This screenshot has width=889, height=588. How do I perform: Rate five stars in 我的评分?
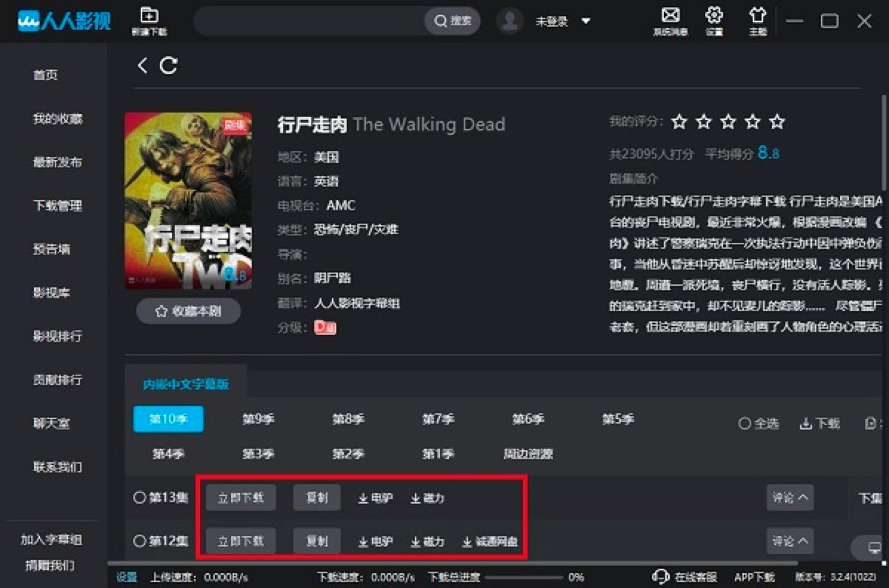pyautogui.click(x=776, y=121)
